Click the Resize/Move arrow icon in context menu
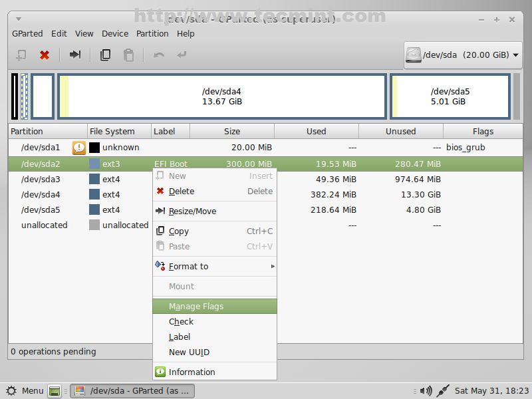The image size is (532, 399). pos(160,211)
